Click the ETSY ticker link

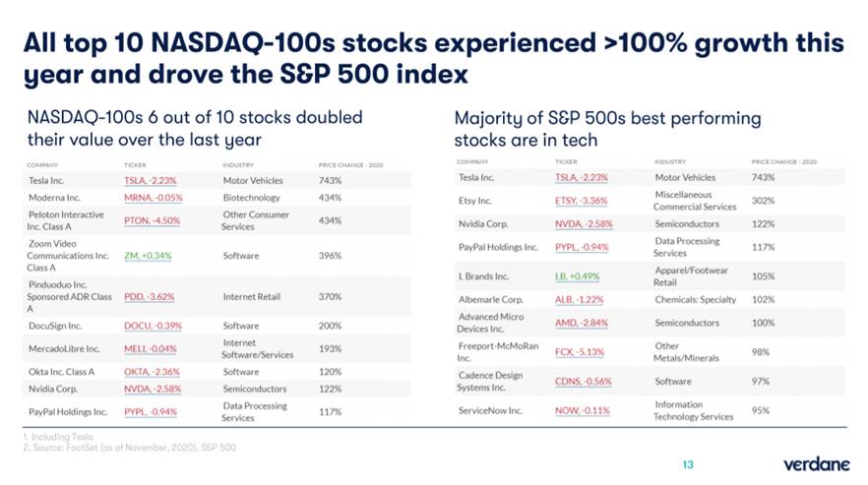pyautogui.click(x=582, y=200)
